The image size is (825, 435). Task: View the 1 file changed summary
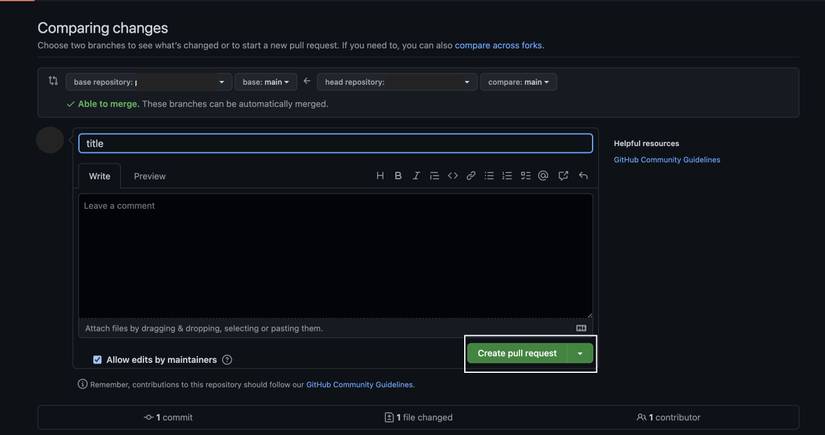[418, 418]
